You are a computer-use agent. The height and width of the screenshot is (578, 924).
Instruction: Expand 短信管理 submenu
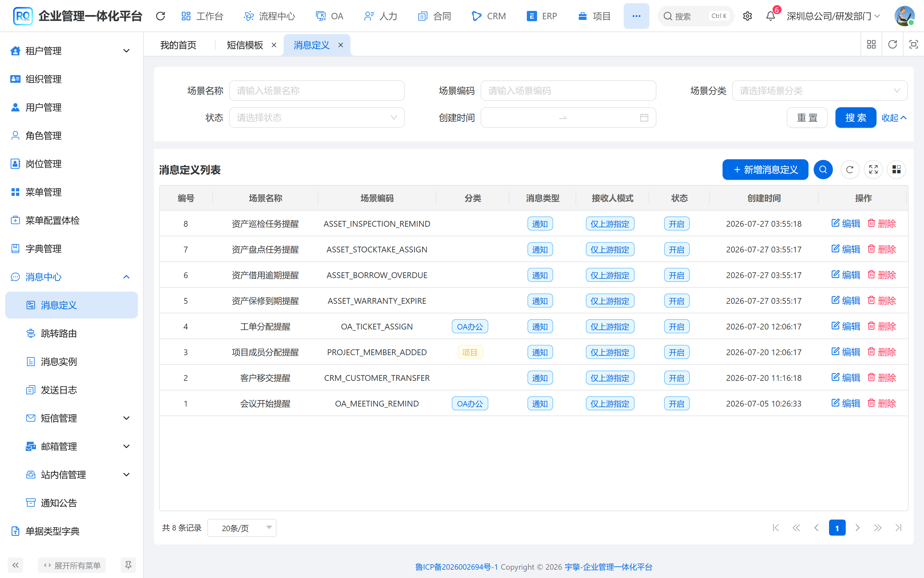click(72, 418)
